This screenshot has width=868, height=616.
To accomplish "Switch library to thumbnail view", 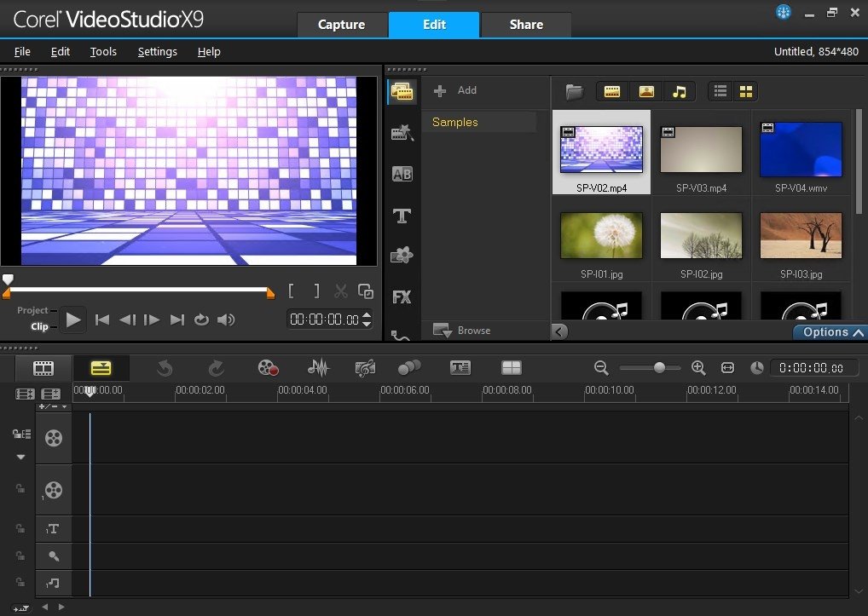I will tap(746, 91).
